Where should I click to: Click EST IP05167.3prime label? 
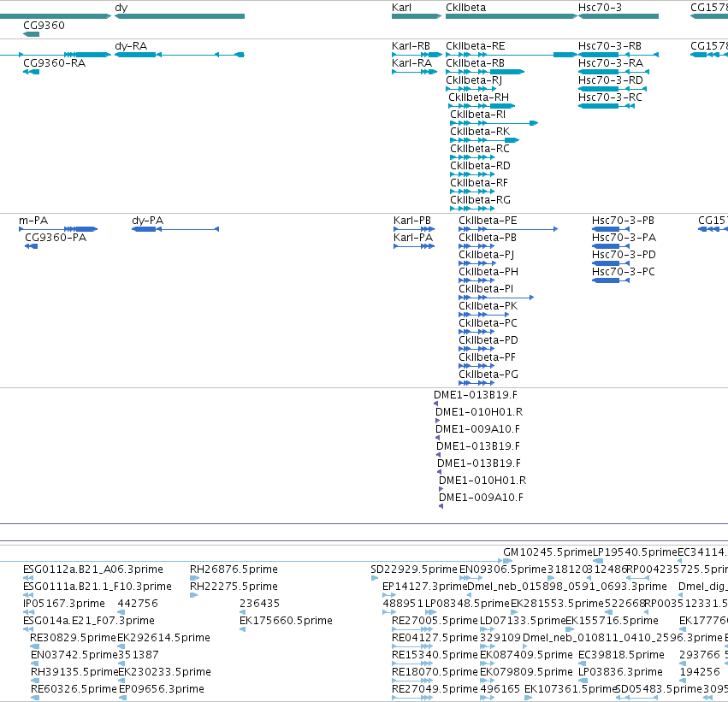pos(64,604)
